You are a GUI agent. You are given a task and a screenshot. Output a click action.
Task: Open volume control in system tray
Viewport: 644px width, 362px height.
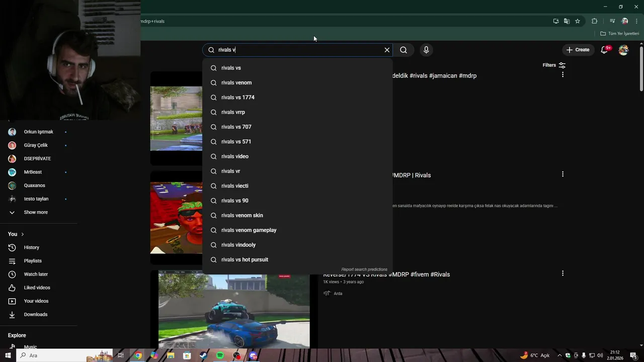click(x=600, y=355)
